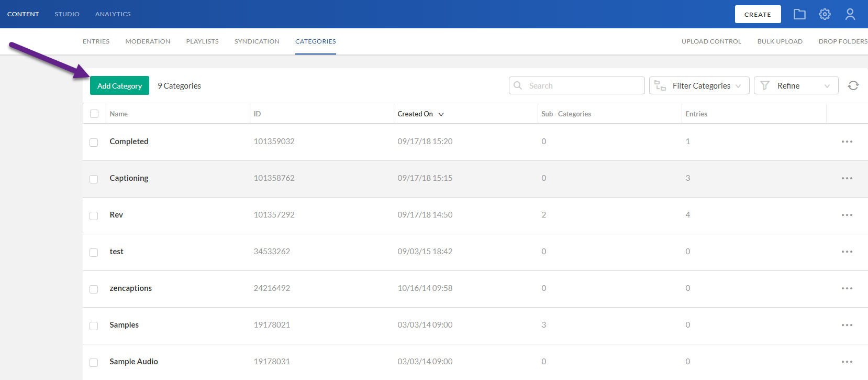
Task: Open actions menu for Rev row
Action: pyautogui.click(x=847, y=215)
